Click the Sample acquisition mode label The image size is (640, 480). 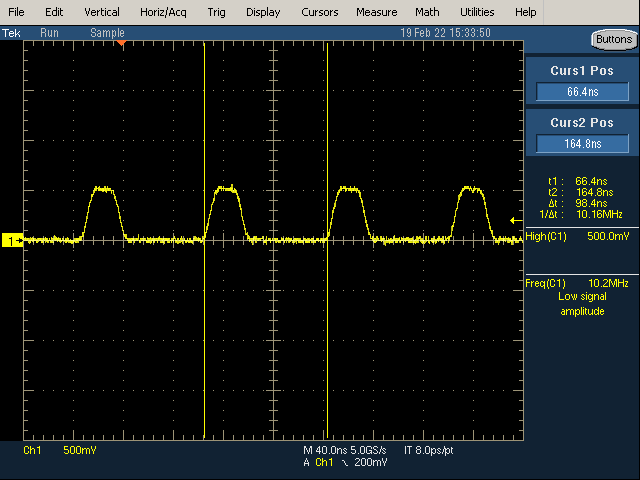(x=107, y=33)
